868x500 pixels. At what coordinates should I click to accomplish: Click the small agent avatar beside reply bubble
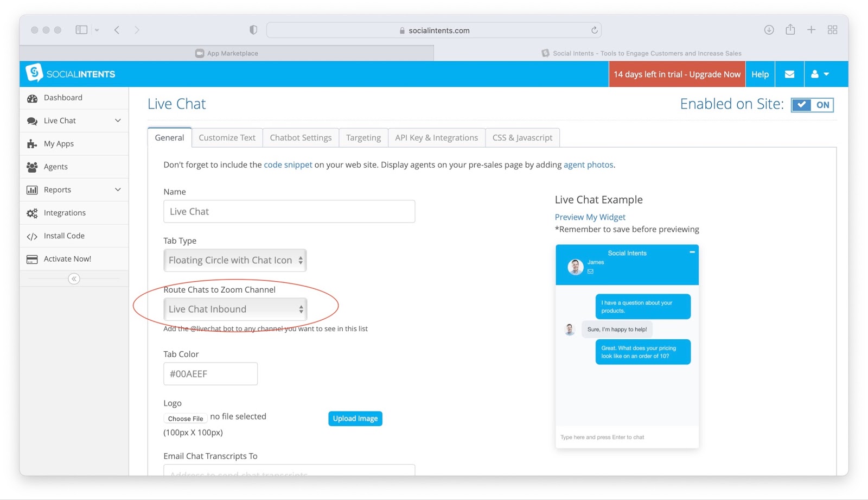point(570,329)
